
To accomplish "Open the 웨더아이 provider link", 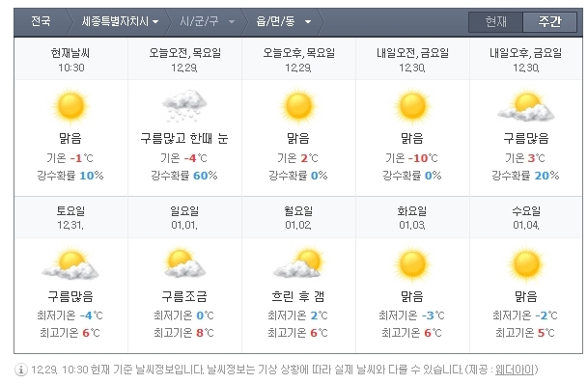I will tap(515, 370).
